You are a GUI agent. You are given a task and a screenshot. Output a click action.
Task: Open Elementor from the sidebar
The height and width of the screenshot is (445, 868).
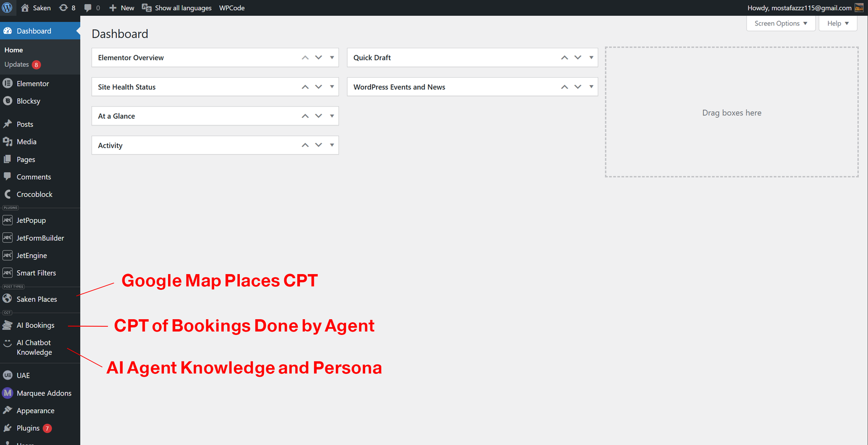(33, 84)
